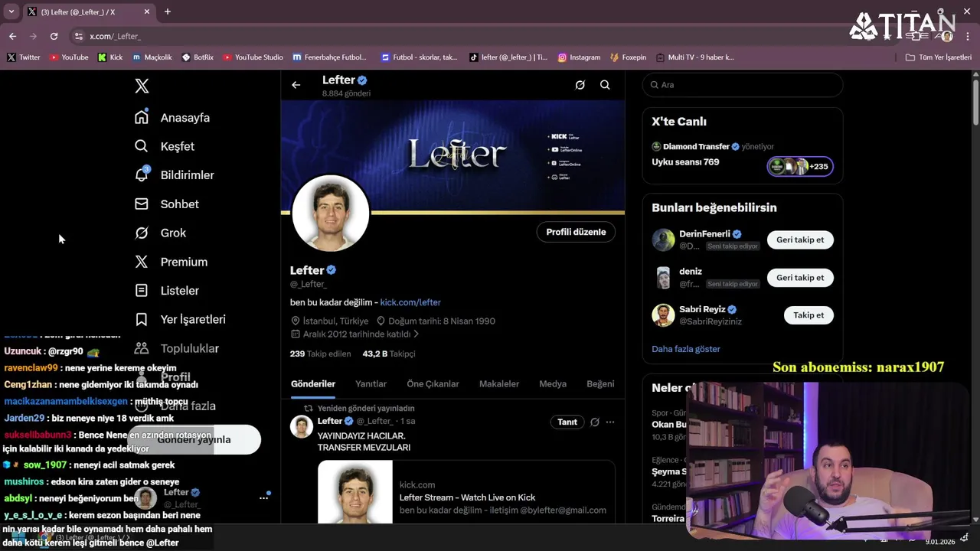Open a new browser tab
This screenshot has height=551, width=980.
[x=168, y=11]
